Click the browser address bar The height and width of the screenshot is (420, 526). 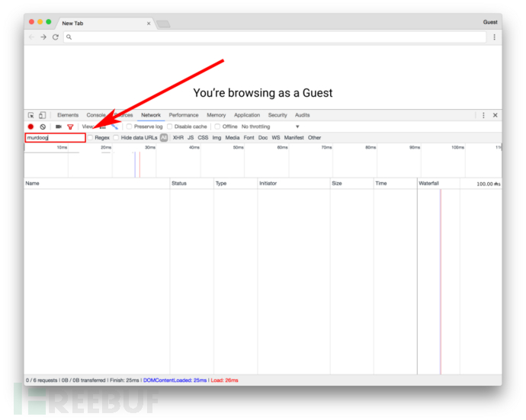click(274, 37)
